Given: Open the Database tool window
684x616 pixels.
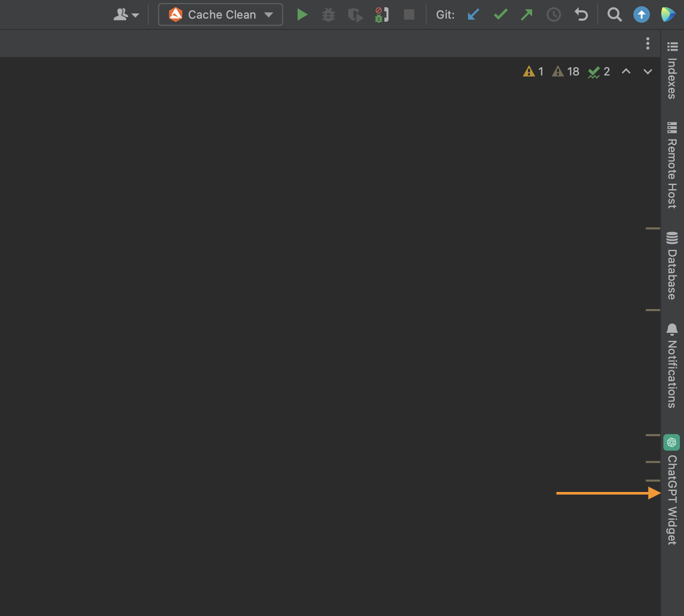Looking at the screenshot, I should tap(672, 266).
